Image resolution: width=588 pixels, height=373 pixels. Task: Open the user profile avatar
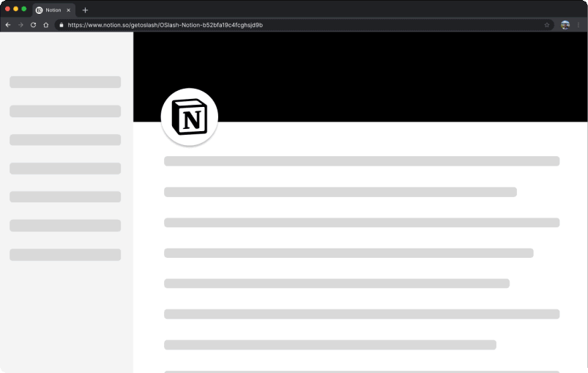[x=565, y=25]
